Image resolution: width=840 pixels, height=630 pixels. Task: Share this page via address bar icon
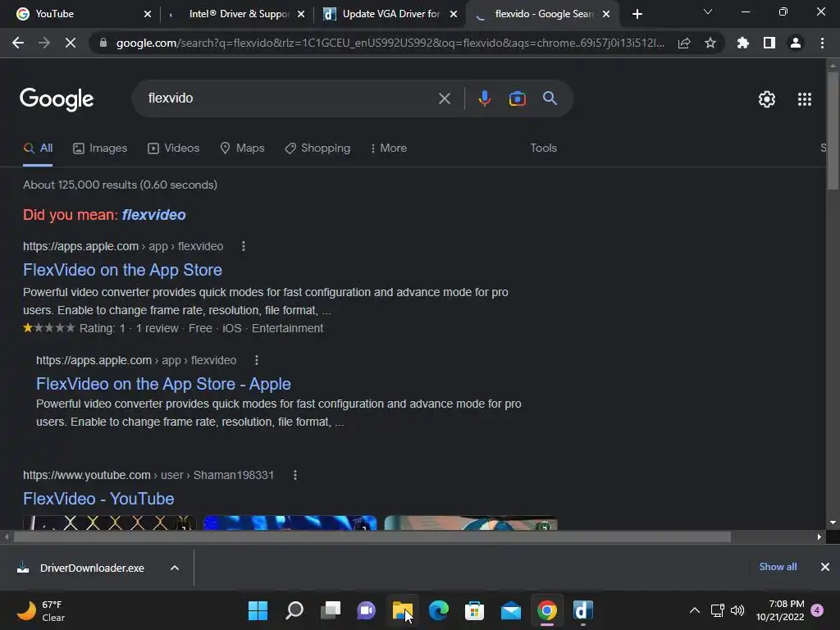(684, 43)
